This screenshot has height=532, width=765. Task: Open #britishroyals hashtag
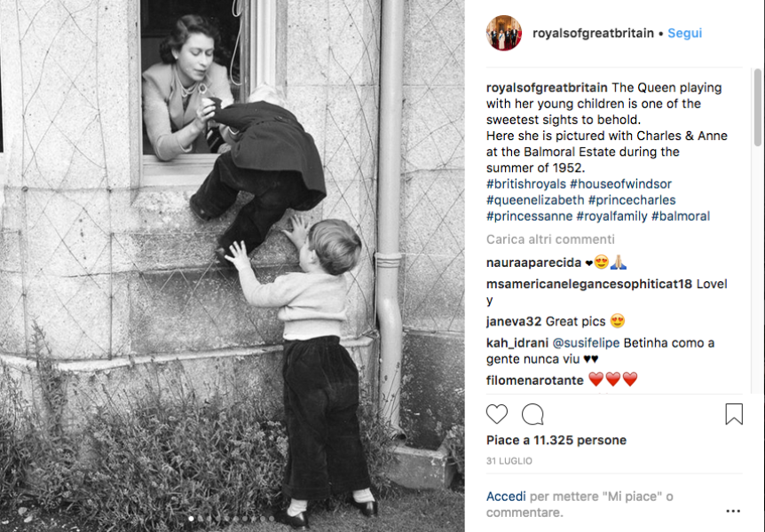526,184
